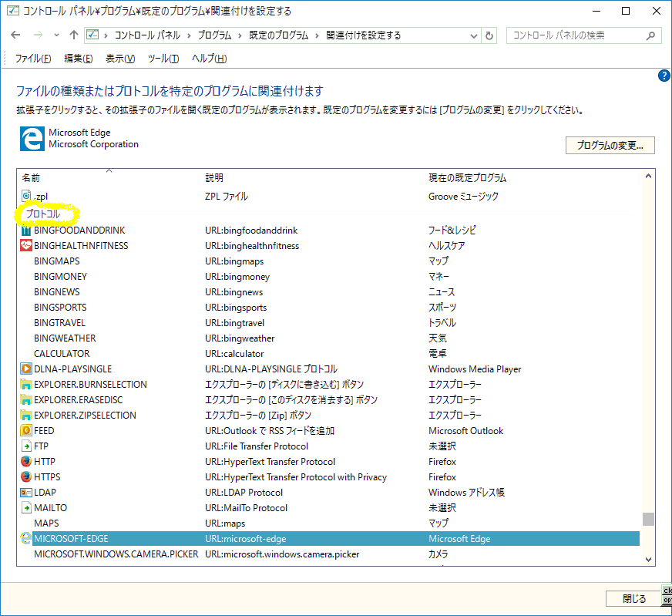The image size is (672, 616).
Task: Click the URL:MailTo Protocol description
Action: [246, 508]
